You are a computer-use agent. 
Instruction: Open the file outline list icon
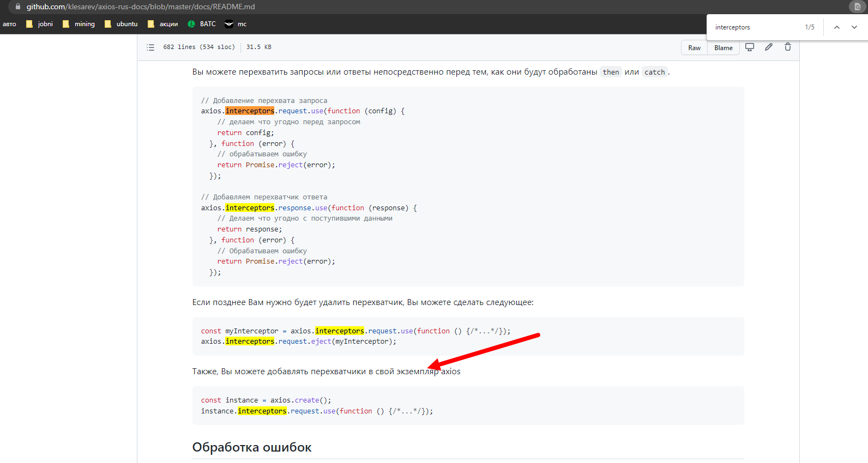pyautogui.click(x=150, y=47)
